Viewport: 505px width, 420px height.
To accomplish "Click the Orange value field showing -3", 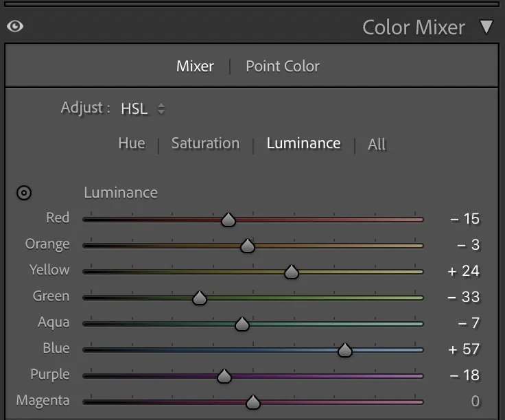I will point(468,245).
